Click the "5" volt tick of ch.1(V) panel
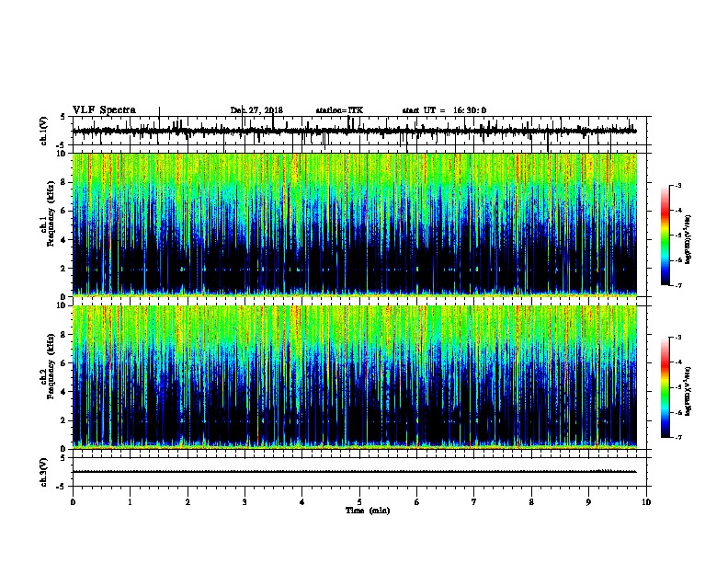Screen dimensions: 728x563 (x=63, y=117)
